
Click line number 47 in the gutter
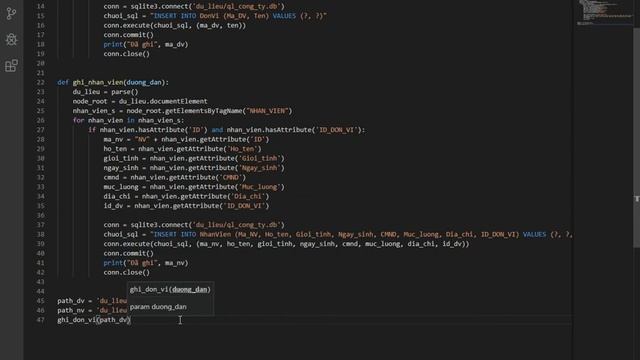pyautogui.click(x=40, y=320)
